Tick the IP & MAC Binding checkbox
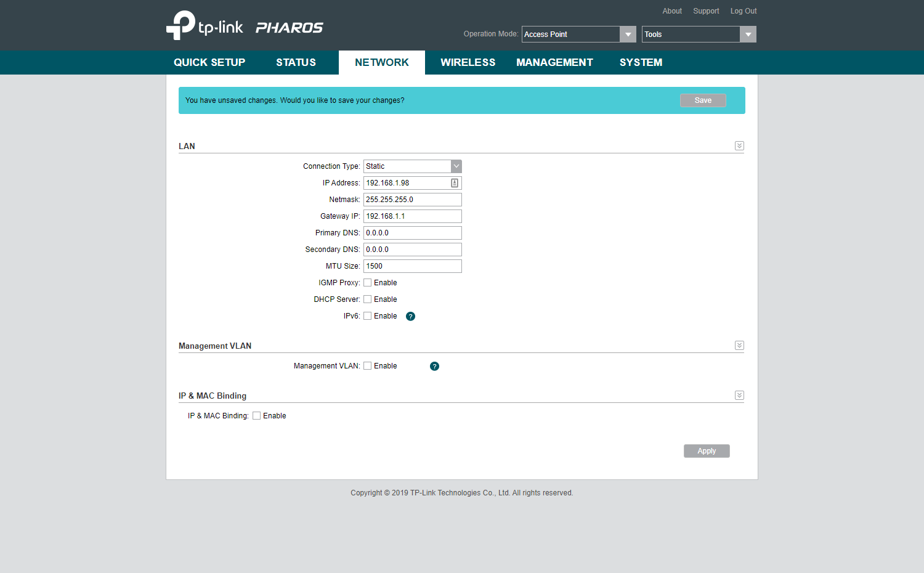Screen dimensions: 924x573 (x=257, y=416)
